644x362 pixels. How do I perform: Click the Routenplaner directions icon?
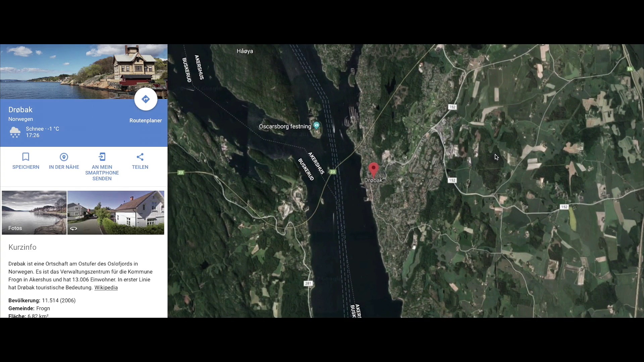point(146,99)
